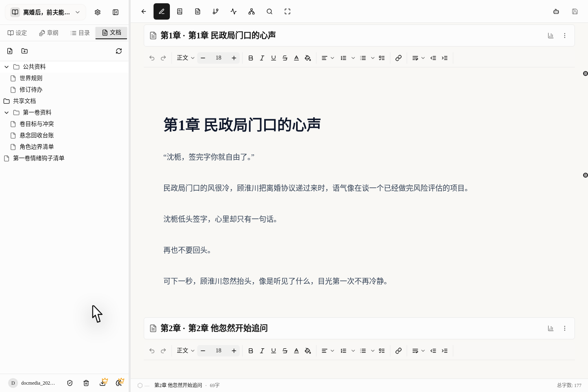
Task: Click the word frequency/activity pulse icon
Action: (x=234, y=11)
